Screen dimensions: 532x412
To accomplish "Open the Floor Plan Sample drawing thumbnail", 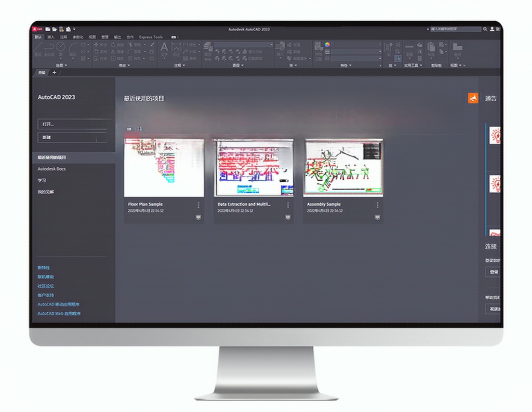I will coord(164,167).
